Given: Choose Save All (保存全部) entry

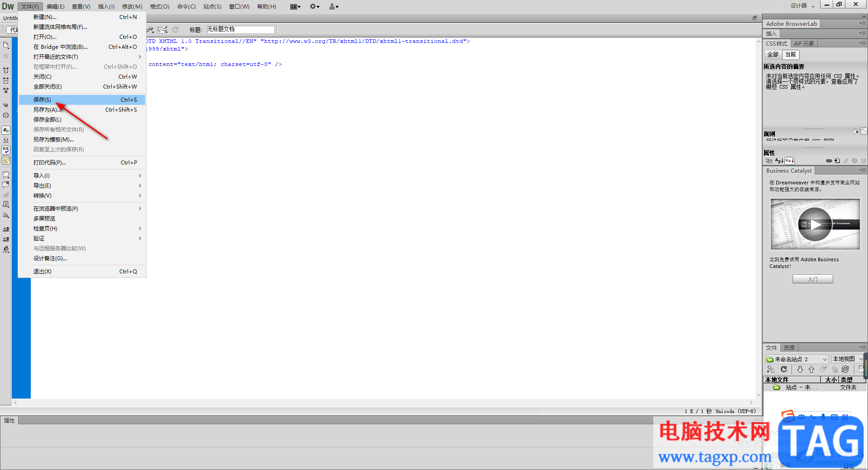Looking at the screenshot, I should [x=82, y=119].
